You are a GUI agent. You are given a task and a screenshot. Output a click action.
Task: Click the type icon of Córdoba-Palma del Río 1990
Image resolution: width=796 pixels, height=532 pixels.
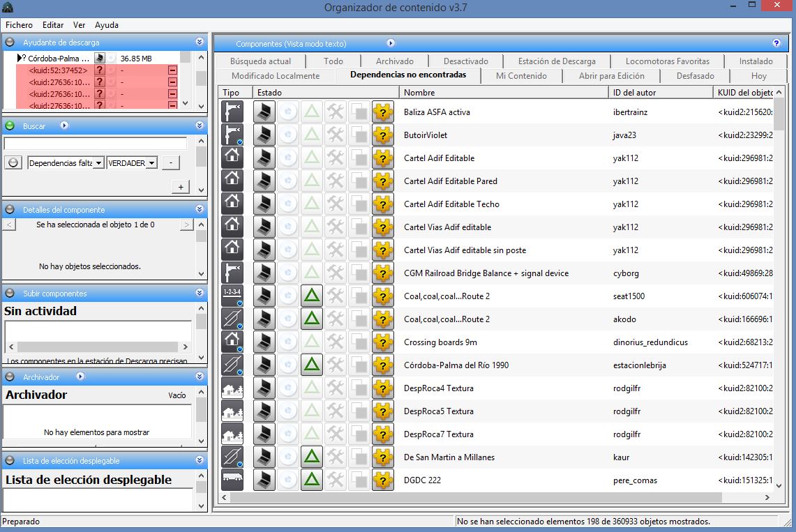point(232,365)
